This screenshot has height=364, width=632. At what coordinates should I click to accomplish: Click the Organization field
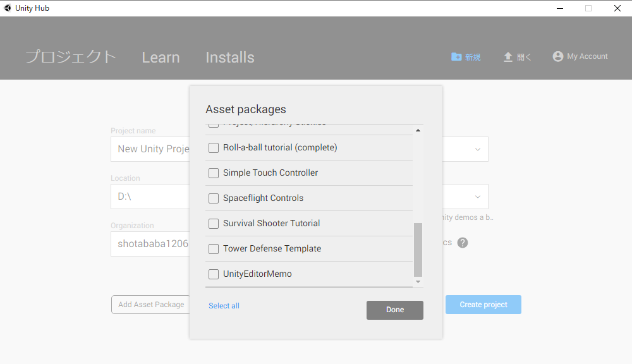click(x=150, y=244)
